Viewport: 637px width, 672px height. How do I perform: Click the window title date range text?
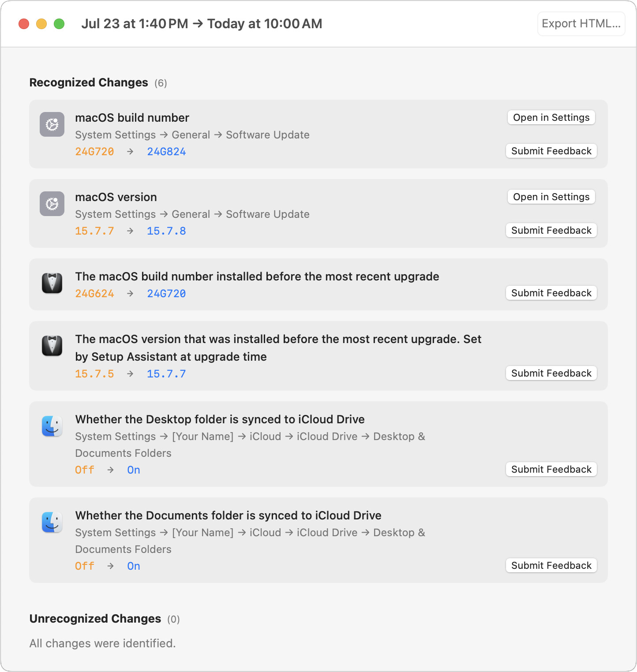(x=202, y=23)
